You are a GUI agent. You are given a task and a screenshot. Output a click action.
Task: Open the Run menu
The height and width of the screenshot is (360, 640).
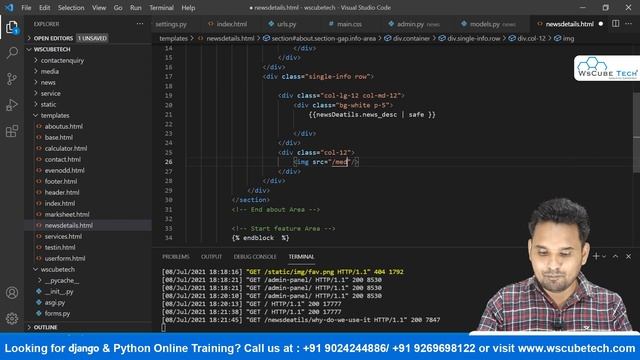point(136,8)
